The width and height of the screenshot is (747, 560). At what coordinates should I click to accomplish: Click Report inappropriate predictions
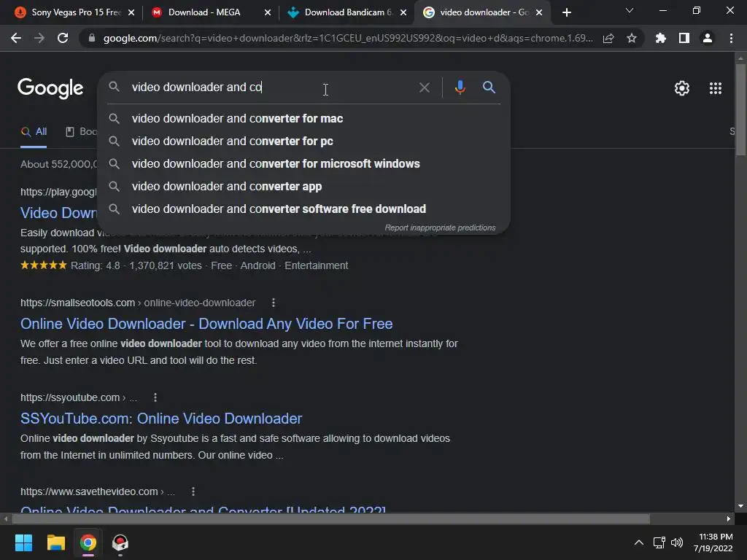440,227
